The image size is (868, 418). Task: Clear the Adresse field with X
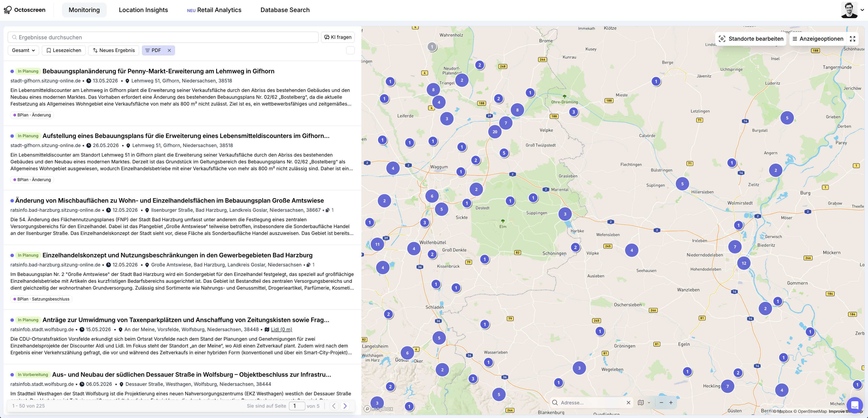pos(629,403)
